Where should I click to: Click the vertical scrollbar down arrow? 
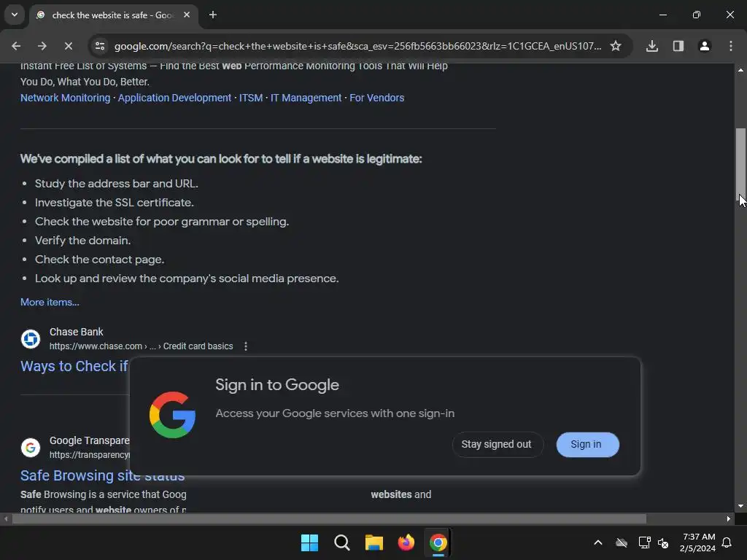pyautogui.click(x=740, y=506)
